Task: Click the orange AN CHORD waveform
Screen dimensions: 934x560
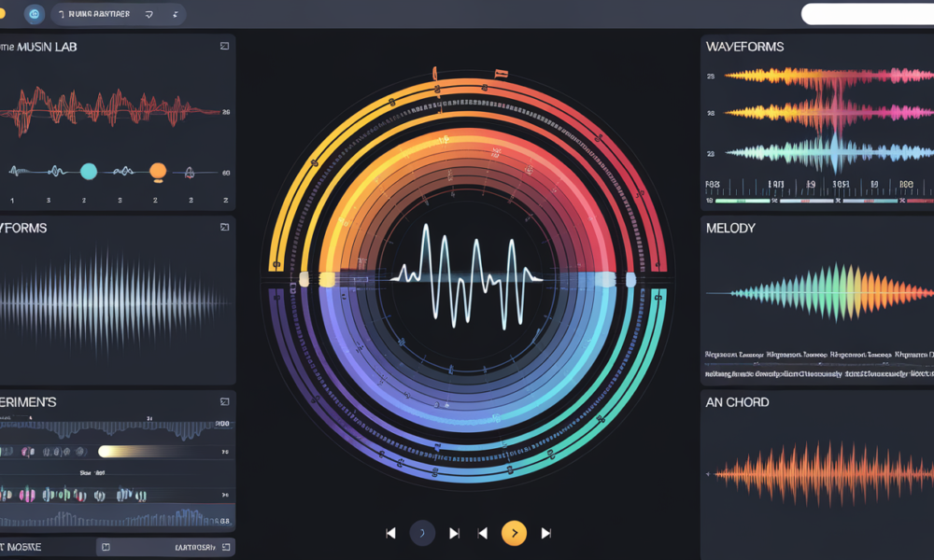Action: (x=824, y=474)
